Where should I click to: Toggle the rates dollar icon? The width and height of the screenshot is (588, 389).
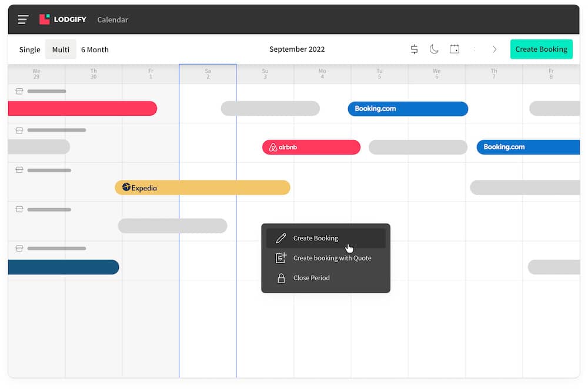pos(414,49)
